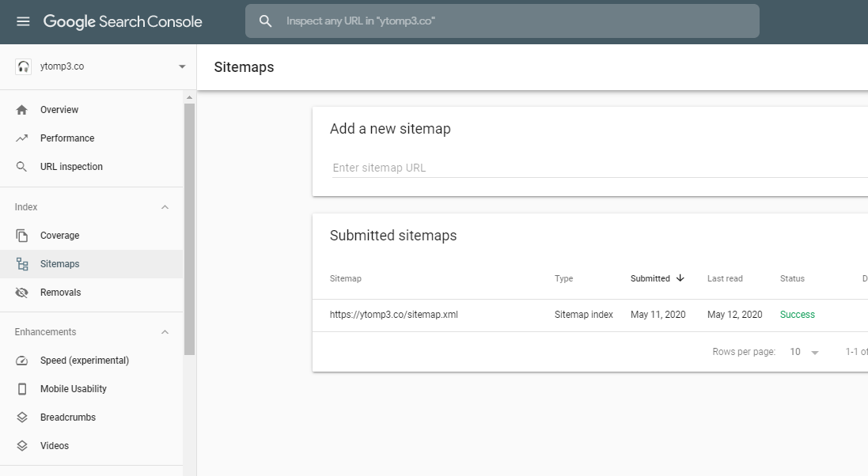Open the ytomp3.co property selector dropdown
Image resolution: width=868 pixels, height=476 pixels.
coord(181,66)
